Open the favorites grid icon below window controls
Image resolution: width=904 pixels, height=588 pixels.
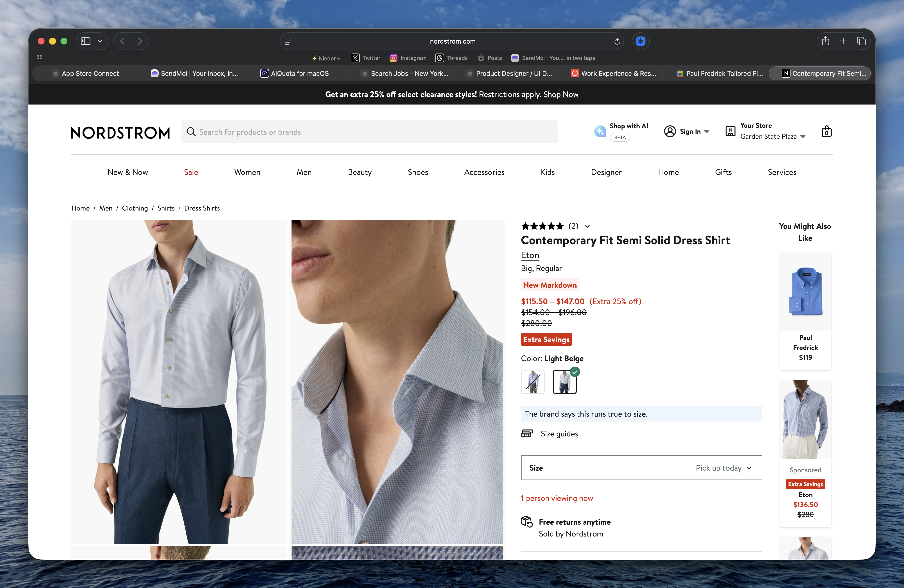coord(39,57)
